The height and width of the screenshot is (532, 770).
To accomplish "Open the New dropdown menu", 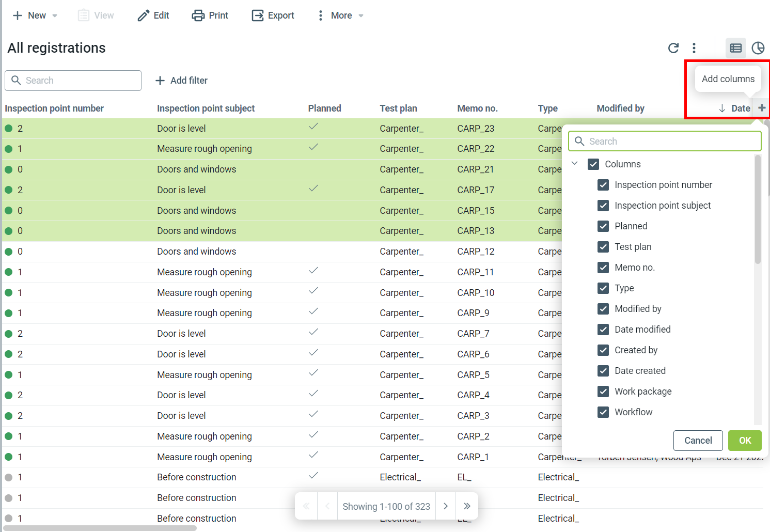I will click(35, 15).
